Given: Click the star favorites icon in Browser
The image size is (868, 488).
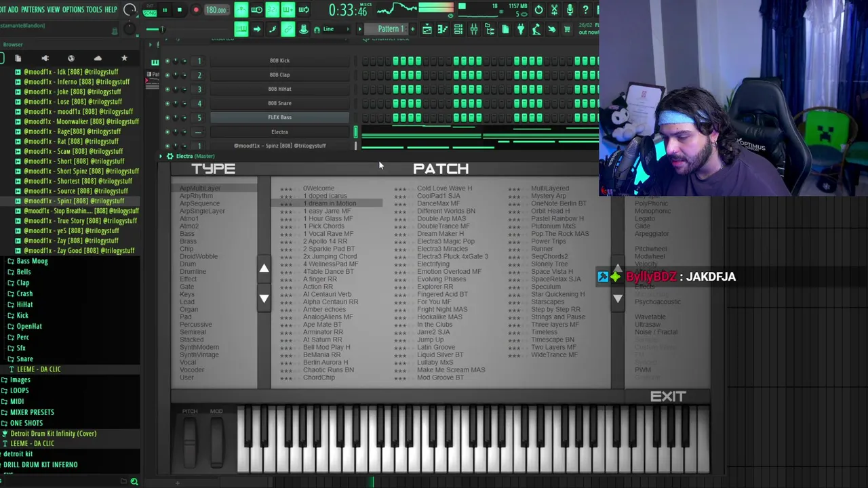Looking at the screenshot, I should point(124,58).
